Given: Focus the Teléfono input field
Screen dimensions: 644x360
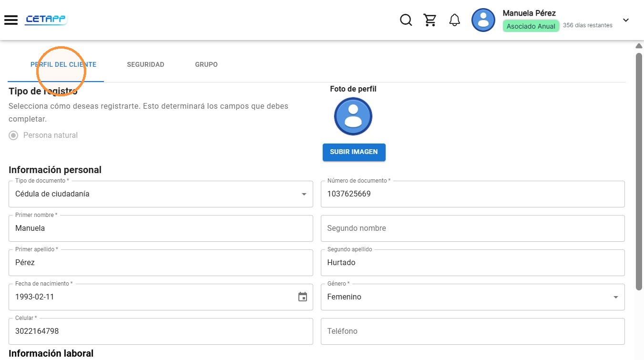Looking at the screenshot, I should click(473, 331).
